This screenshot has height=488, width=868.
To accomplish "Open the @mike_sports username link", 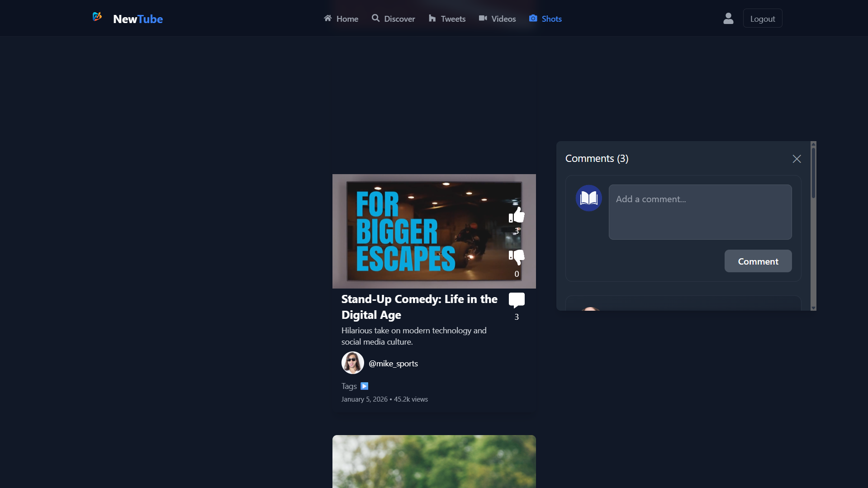I will pyautogui.click(x=393, y=364).
